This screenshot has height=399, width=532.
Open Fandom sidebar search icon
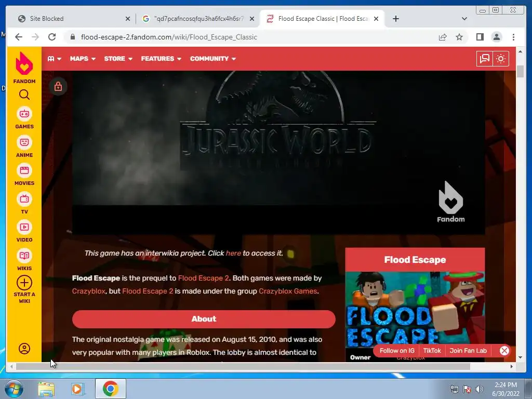click(24, 95)
